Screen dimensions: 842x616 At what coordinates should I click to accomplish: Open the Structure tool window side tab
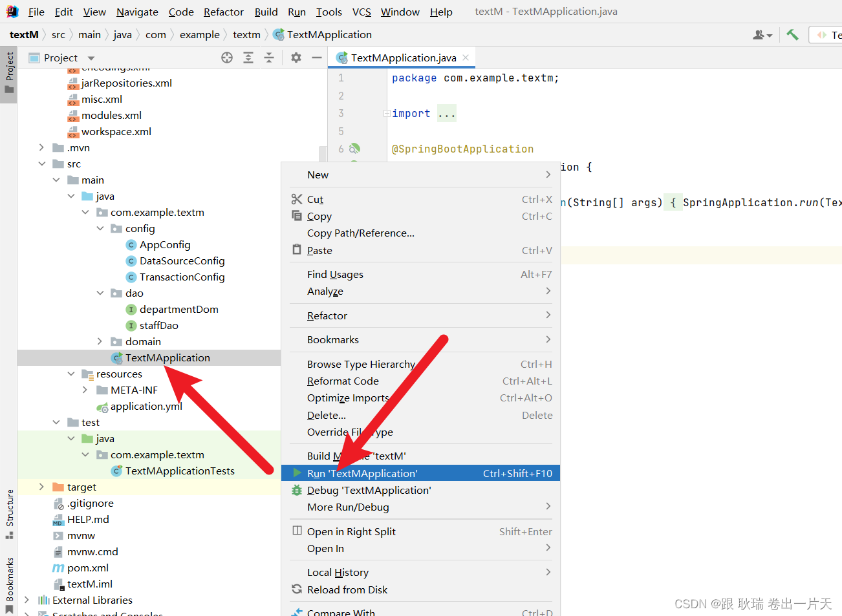(x=9, y=514)
